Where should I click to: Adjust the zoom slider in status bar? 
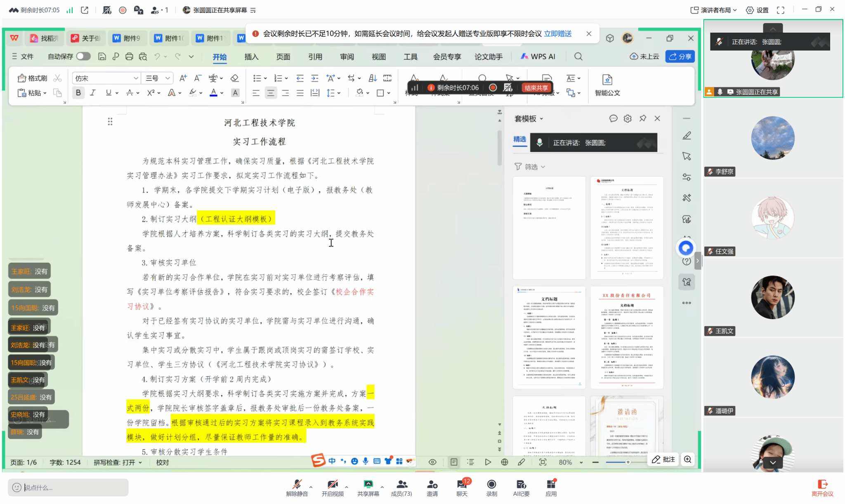tap(628, 462)
